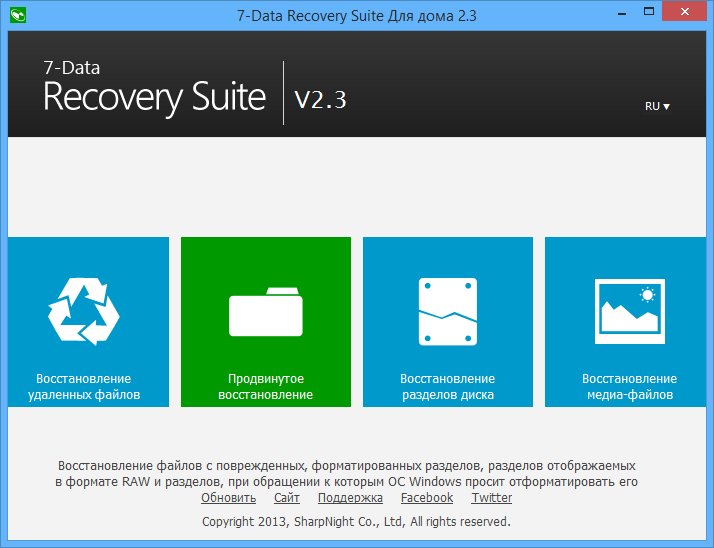
Task: Click the recycle arrows icon for deleted files
Action: 84,312
